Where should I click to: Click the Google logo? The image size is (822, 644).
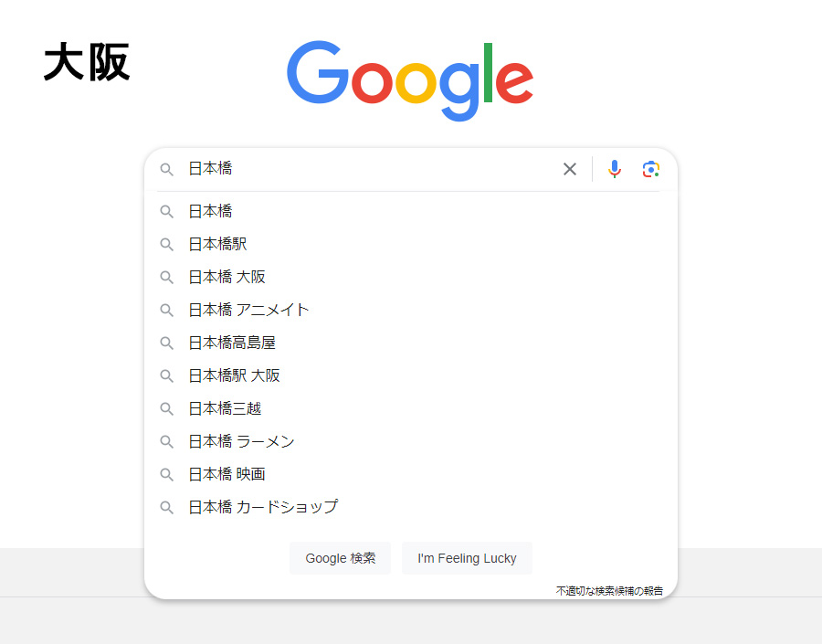[410, 80]
